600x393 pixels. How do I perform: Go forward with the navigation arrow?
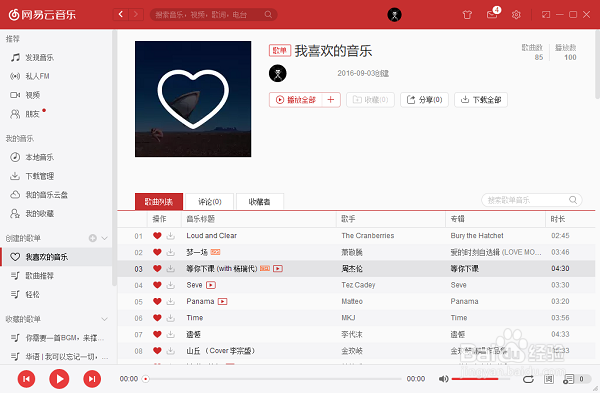pyautogui.click(x=136, y=15)
